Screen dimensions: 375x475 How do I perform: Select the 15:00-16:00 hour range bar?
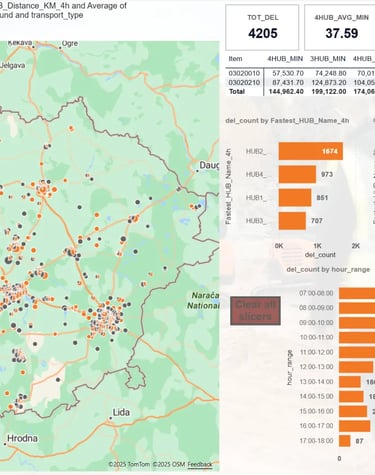tap(353, 411)
